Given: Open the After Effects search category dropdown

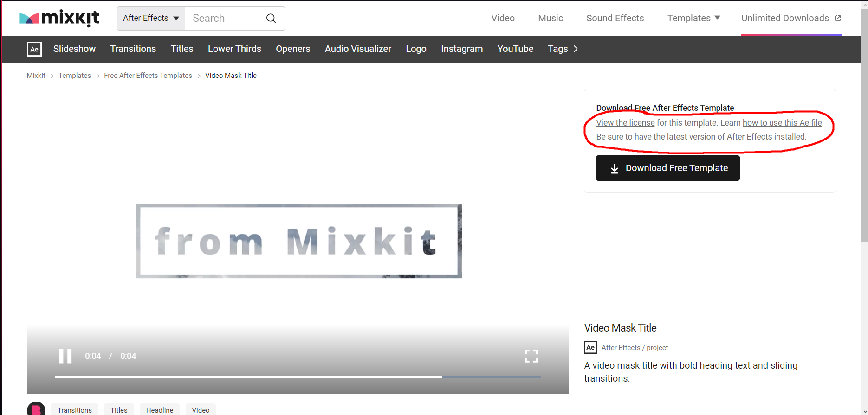Looking at the screenshot, I should point(151,18).
